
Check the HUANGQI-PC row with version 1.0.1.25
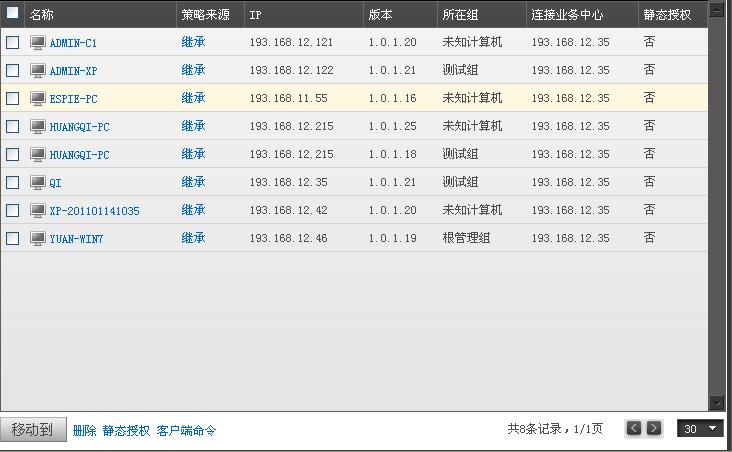coord(13,127)
